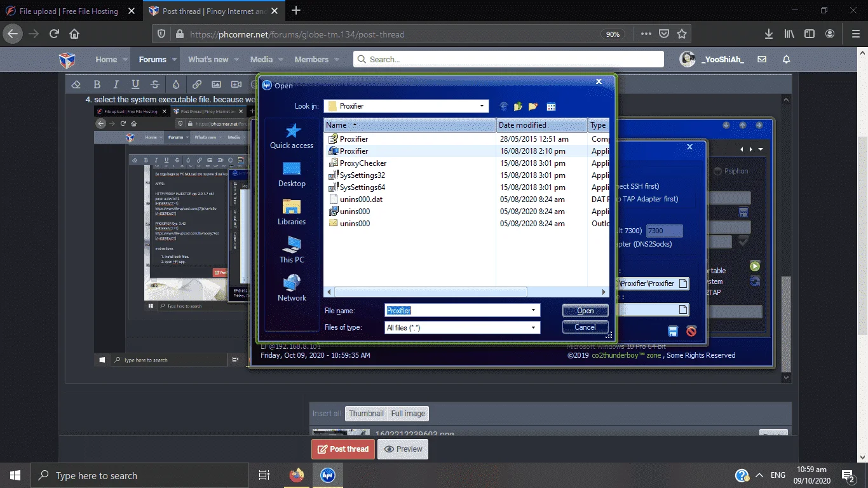Click the 7300 port field
Image resolution: width=868 pixels, height=488 pixels.
coord(664,231)
